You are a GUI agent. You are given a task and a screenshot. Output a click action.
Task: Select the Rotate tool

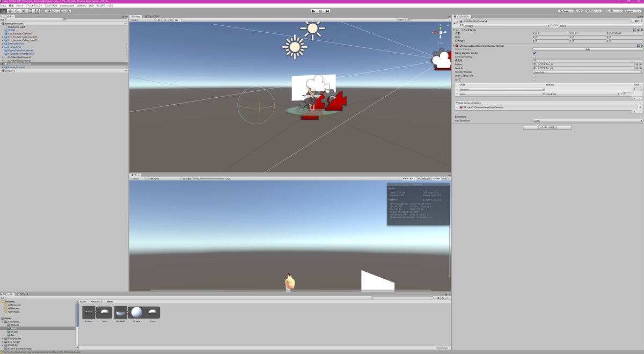17,11
